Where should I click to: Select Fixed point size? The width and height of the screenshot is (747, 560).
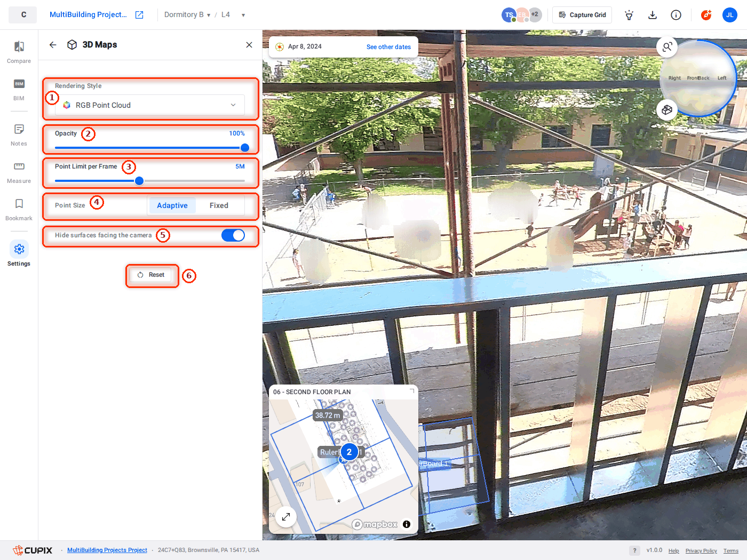pos(219,205)
